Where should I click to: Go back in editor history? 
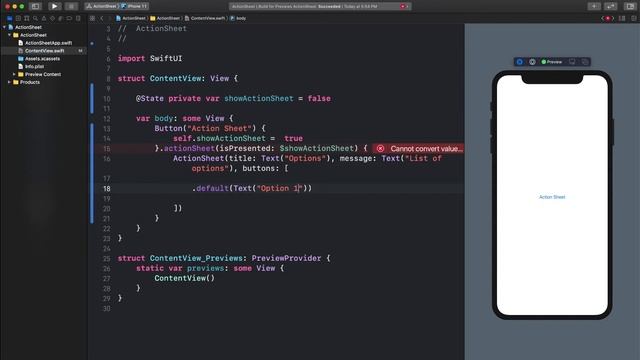coord(102,18)
